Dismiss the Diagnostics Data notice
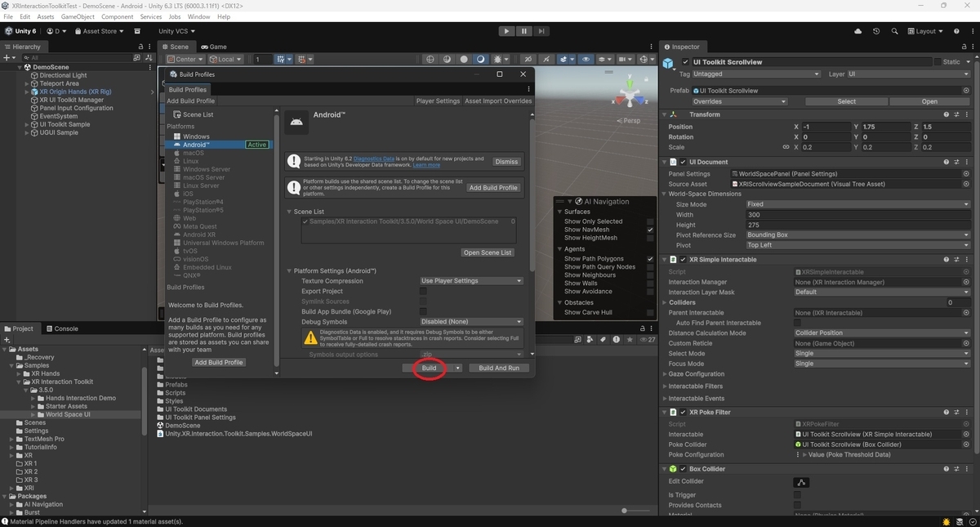 coord(506,162)
